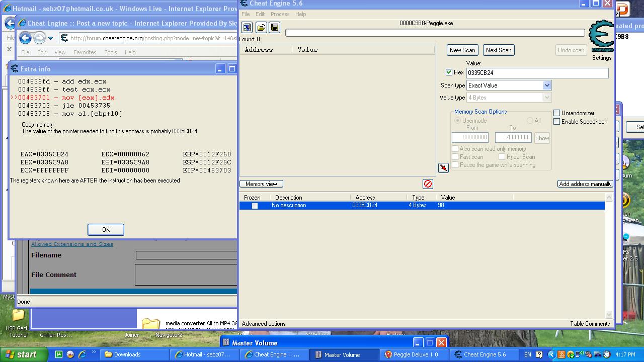The image size is (644, 362).
Task: Open the Favorites menu in Internet Explorer
Action: point(85,52)
